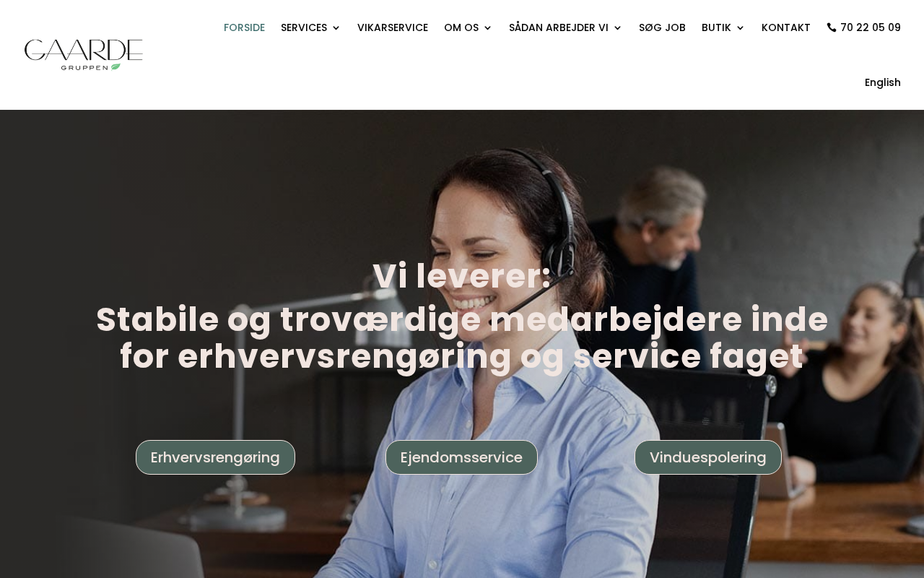Switch language to English
This screenshot has height=578, width=924.
click(x=883, y=82)
